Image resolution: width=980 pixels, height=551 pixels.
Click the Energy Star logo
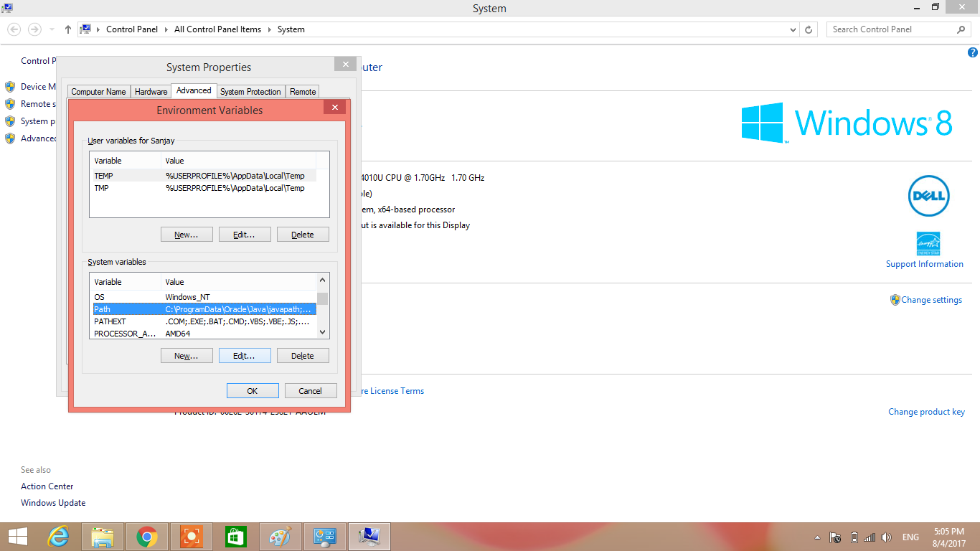(928, 244)
